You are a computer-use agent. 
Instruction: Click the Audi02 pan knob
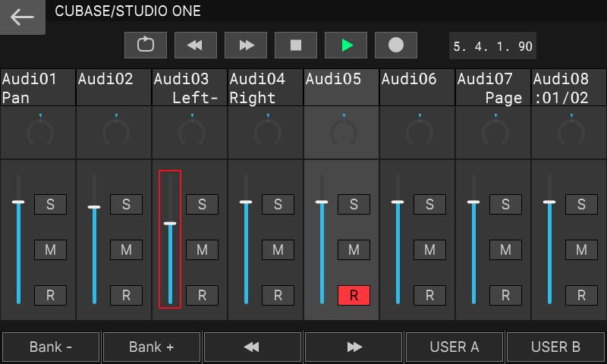[x=116, y=131]
